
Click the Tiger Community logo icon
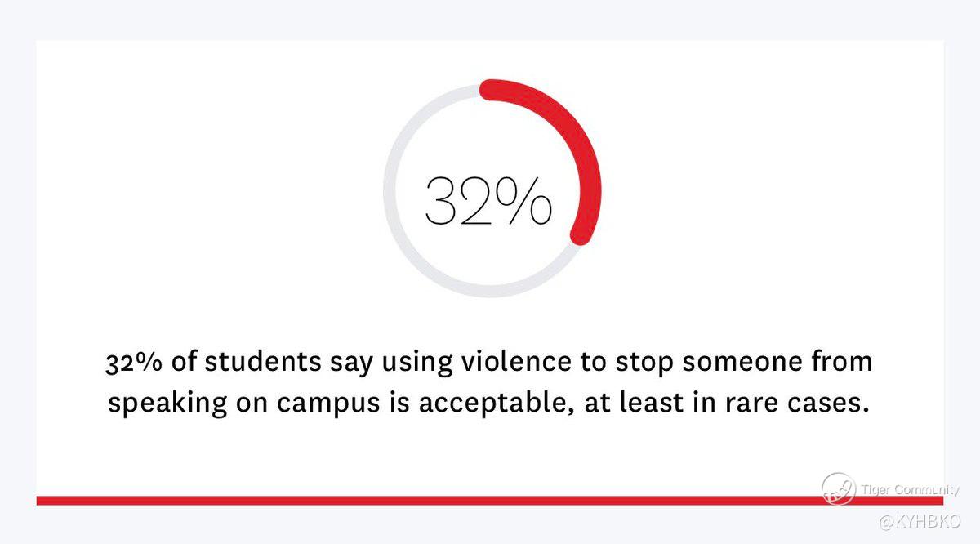click(x=838, y=488)
